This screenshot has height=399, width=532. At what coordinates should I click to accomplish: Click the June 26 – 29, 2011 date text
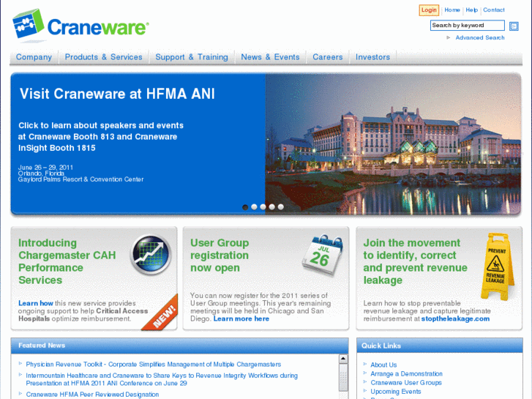point(45,168)
